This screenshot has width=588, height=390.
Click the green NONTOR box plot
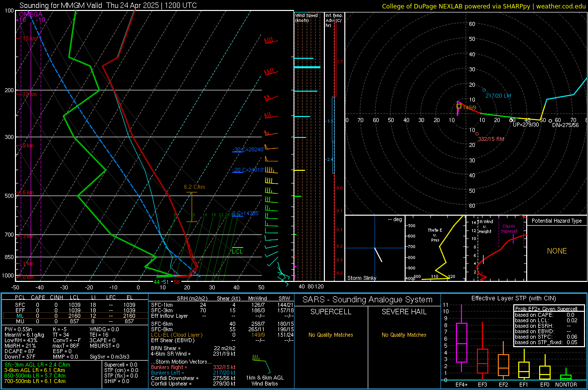tap(566, 375)
